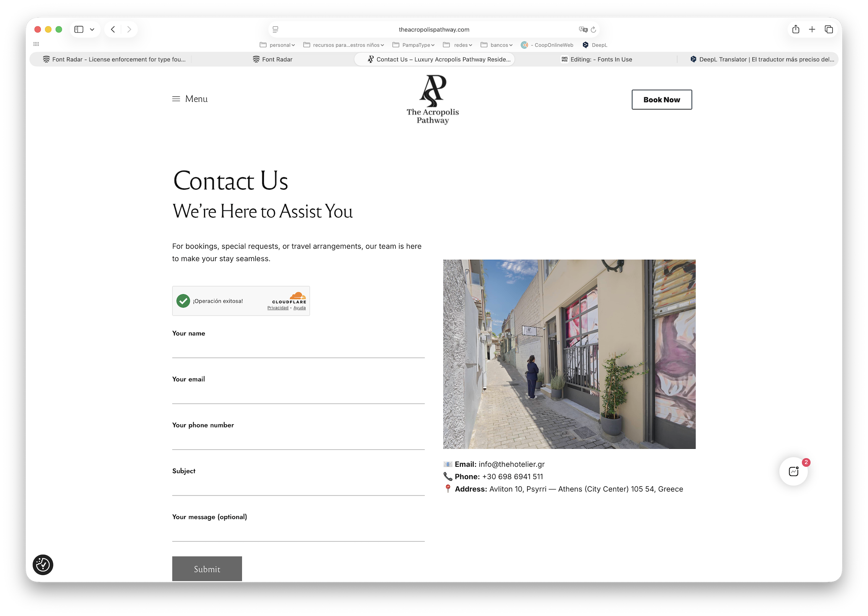Click the Avliton 10, Psyrri address text
The height and width of the screenshot is (616, 868).
point(586,489)
